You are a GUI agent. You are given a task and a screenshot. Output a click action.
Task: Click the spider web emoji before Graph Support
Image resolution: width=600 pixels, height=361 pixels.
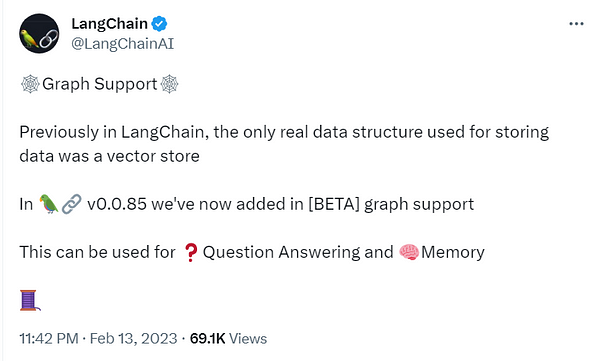[x=30, y=84]
